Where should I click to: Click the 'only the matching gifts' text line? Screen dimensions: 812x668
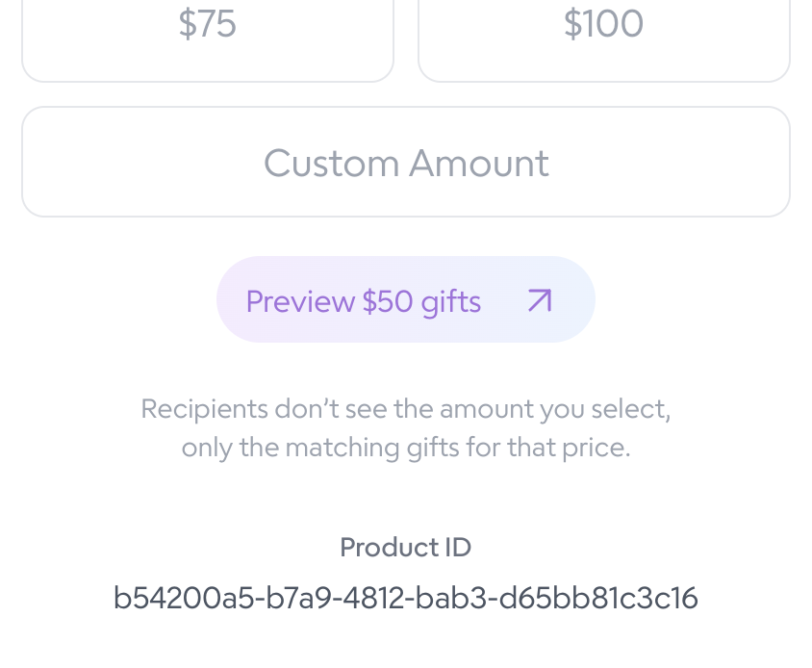tap(406, 448)
